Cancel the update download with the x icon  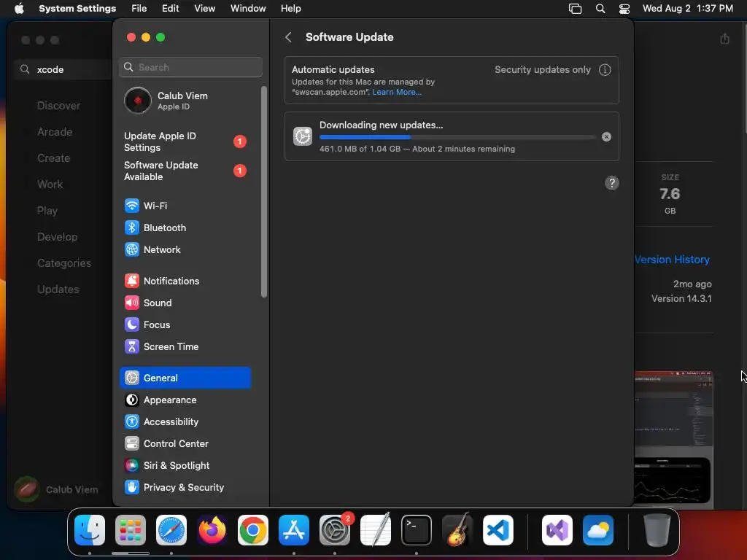[x=606, y=136]
